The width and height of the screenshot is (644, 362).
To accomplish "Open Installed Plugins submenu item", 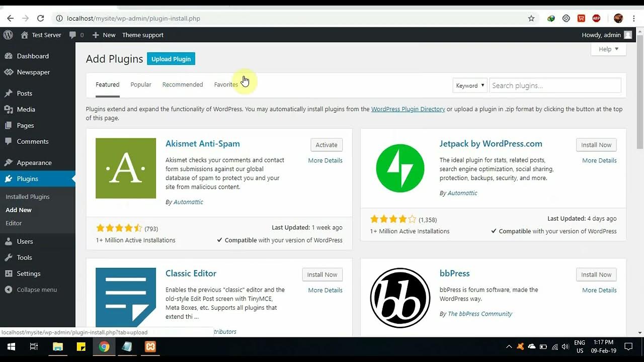I will click(x=28, y=197).
